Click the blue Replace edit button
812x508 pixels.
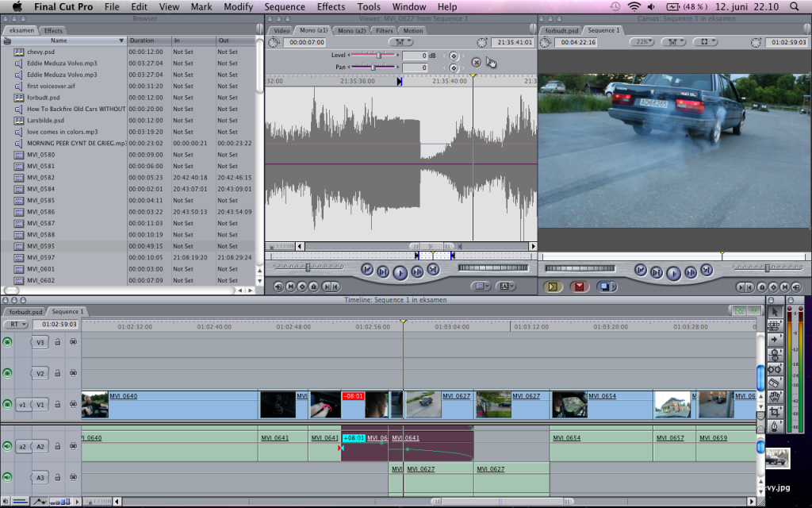pyautogui.click(x=603, y=287)
